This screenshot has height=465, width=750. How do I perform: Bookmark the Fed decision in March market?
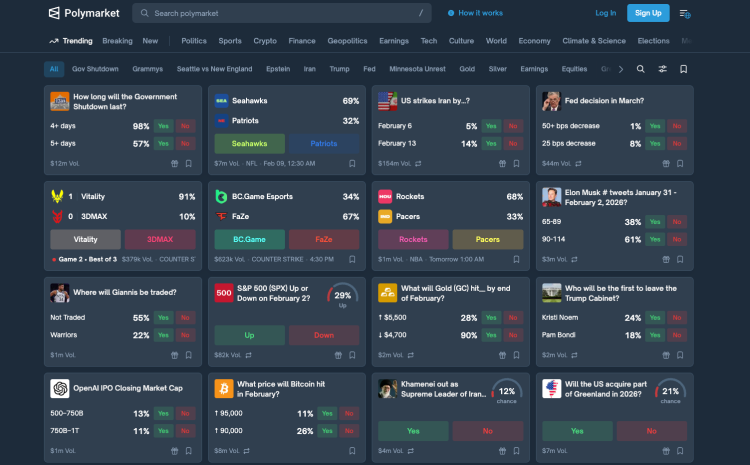point(681,163)
